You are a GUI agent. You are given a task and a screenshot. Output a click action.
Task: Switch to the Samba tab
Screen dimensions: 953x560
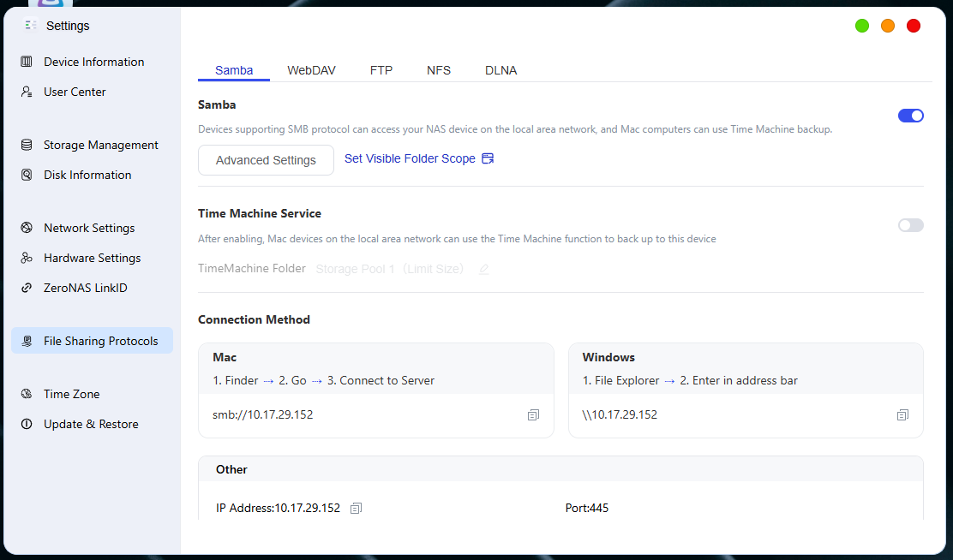(x=234, y=70)
